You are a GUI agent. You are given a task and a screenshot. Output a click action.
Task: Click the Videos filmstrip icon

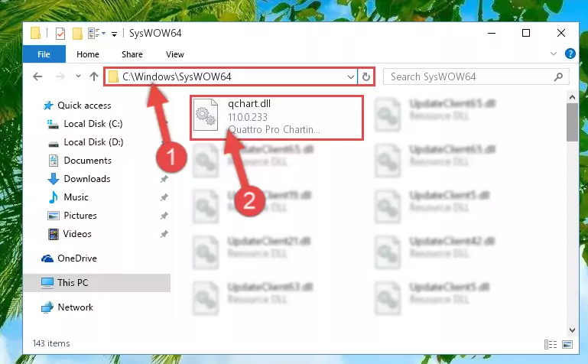point(54,234)
